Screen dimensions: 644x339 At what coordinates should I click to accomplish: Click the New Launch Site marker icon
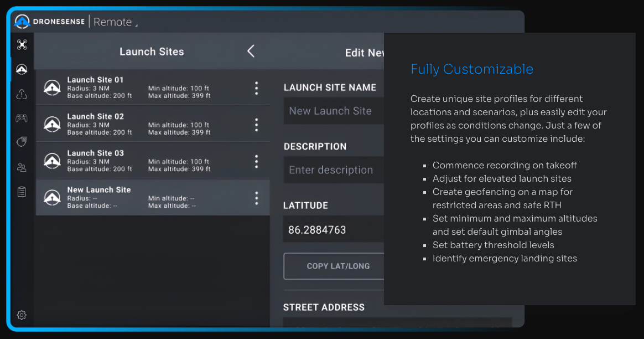click(52, 197)
